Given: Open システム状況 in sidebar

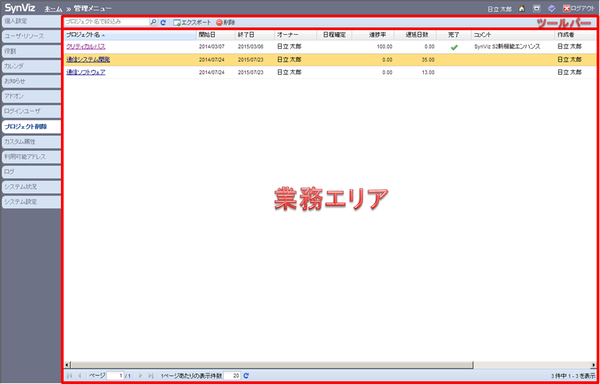Looking at the screenshot, I should [31, 187].
